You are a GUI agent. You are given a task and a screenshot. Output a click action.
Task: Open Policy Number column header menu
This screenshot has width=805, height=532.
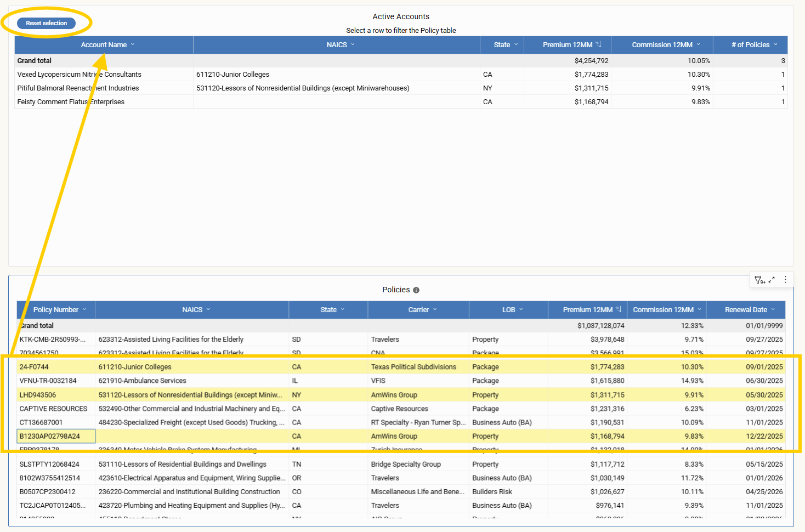point(84,310)
